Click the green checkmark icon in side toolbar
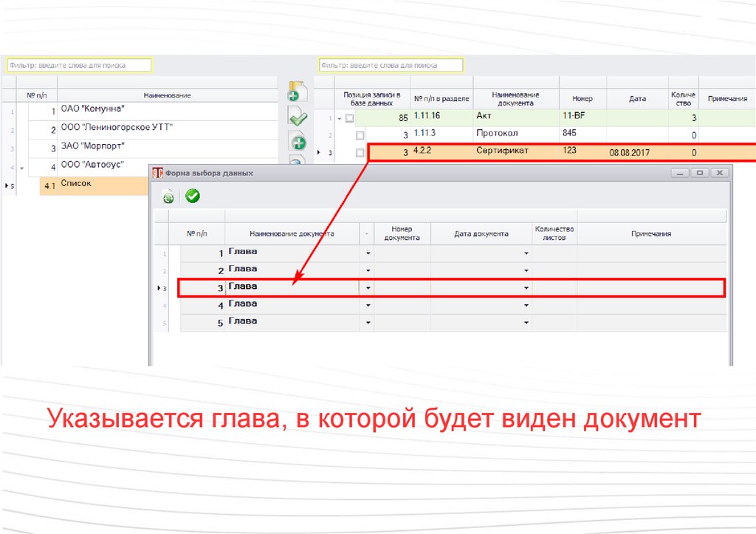The image size is (756, 534). coord(298,117)
